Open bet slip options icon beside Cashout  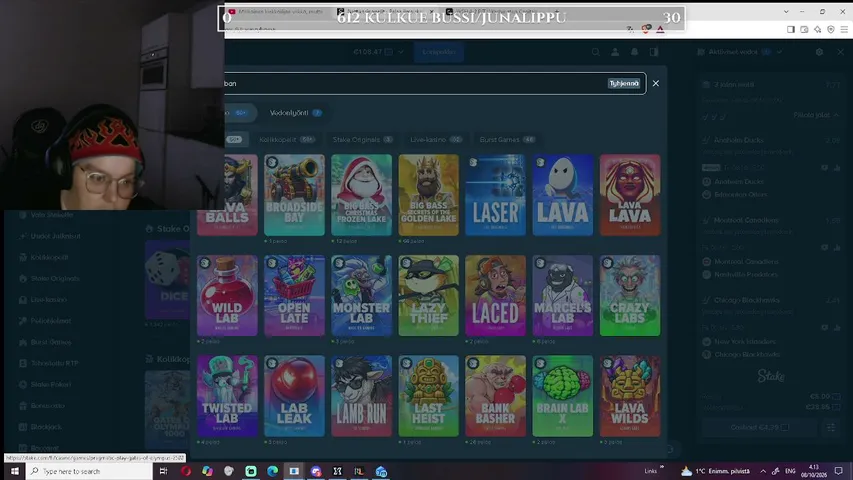(831, 427)
